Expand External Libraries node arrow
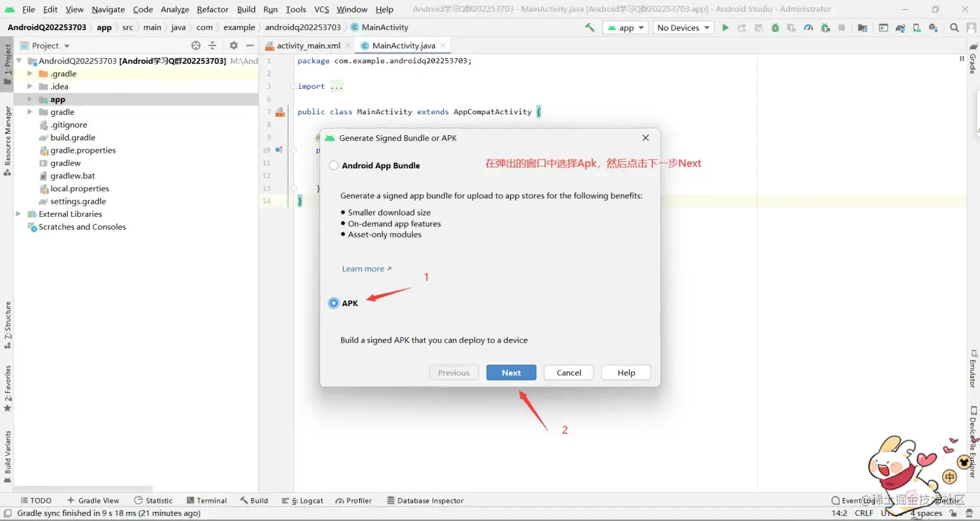980x521 pixels. point(18,214)
